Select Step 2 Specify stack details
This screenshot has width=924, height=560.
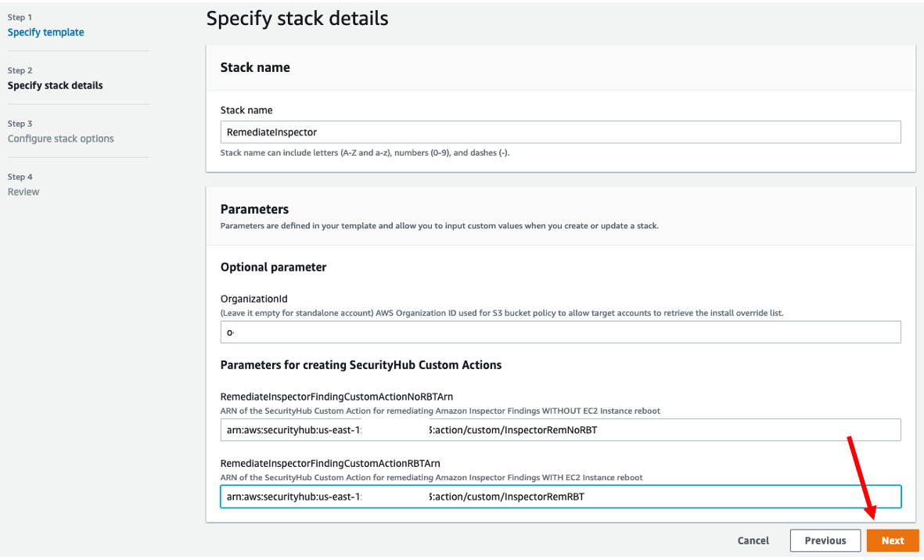[x=53, y=85]
